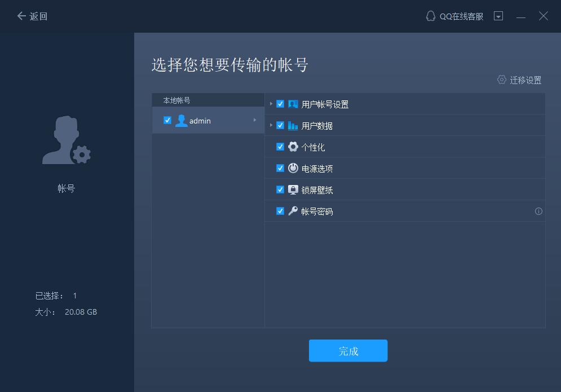
Task: Uncheck the admin account checkbox
Action: pyautogui.click(x=167, y=120)
